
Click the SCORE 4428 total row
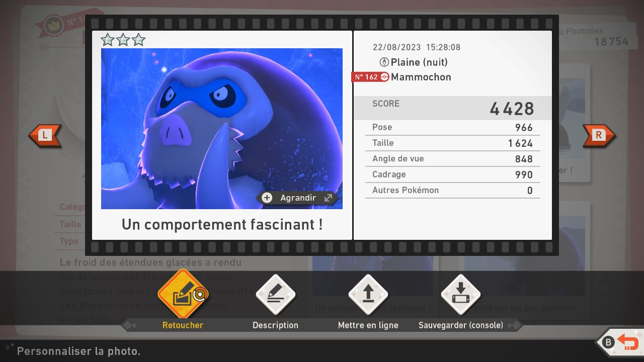pyautogui.click(x=452, y=108)
